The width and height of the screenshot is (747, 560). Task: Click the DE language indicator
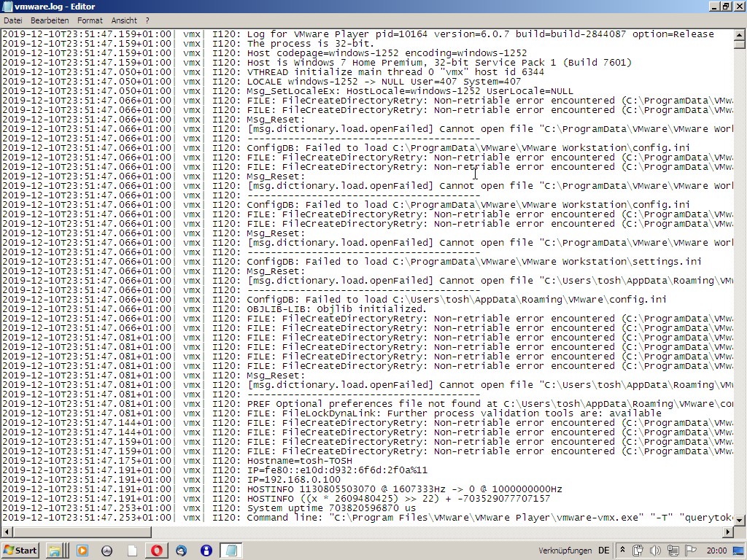tap(603, 551)
